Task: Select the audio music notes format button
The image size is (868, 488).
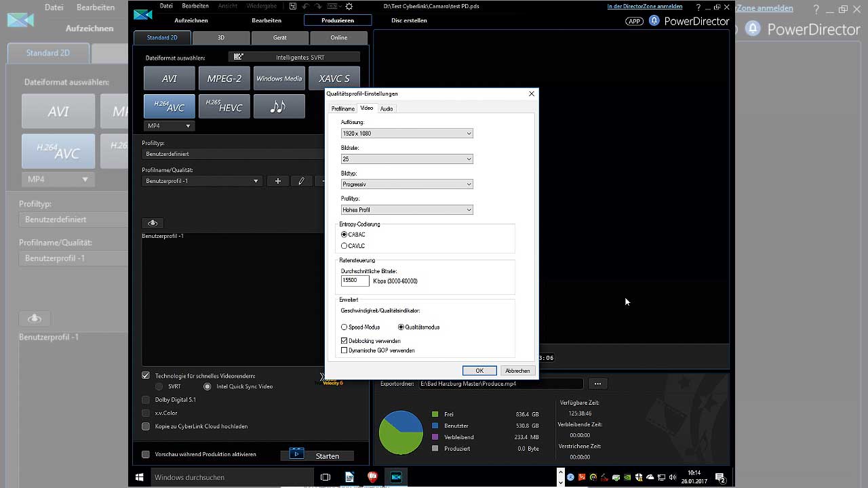Action: [279, 106]
